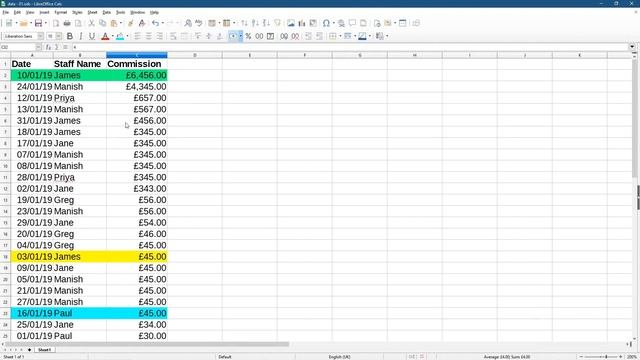640x360 pixels.
Task: Open the Borders dropdown arrow
Action: coord(340,36)
